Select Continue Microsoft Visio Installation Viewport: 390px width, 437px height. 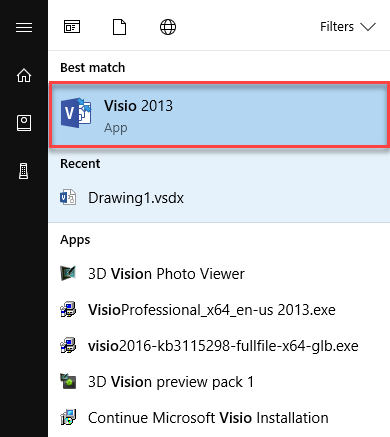[x=219, y=418]
